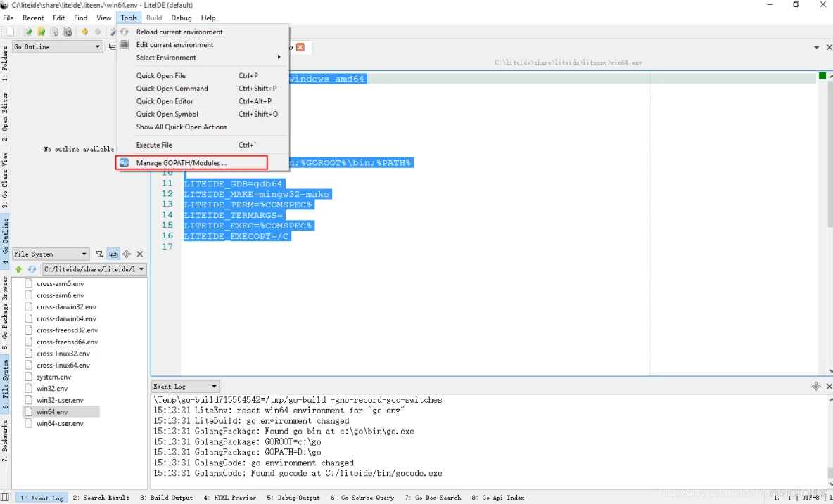
Task: Choose Execute File menu entry
Action: point(203,145)
